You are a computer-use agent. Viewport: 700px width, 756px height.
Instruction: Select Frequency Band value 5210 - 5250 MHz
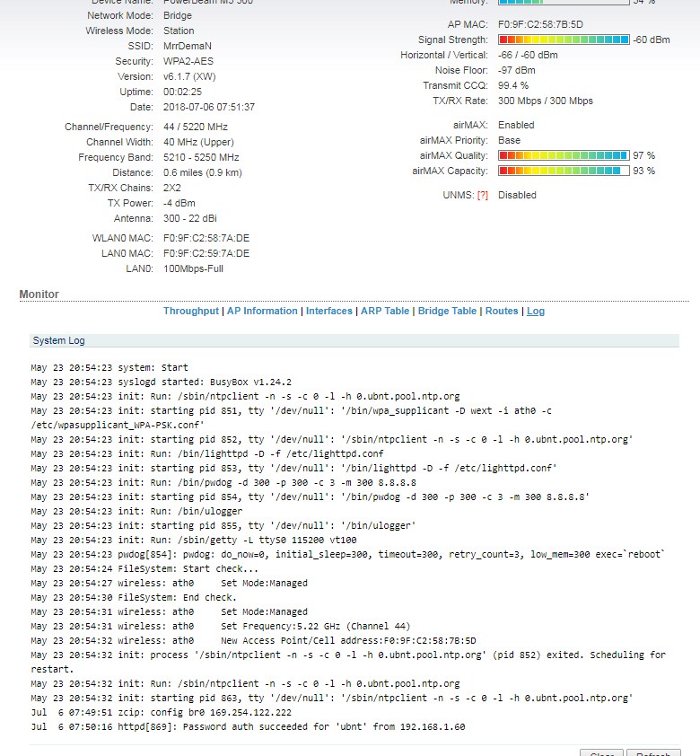click(201, 158)
